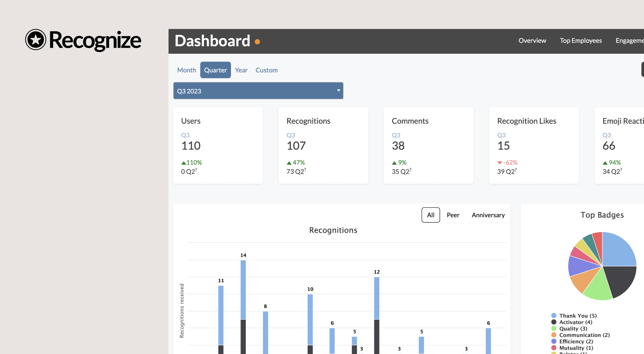The height and width of the screenshot is (354, 644).
Task: Toggle Thank You (5) legend entry
Action: 574,316
